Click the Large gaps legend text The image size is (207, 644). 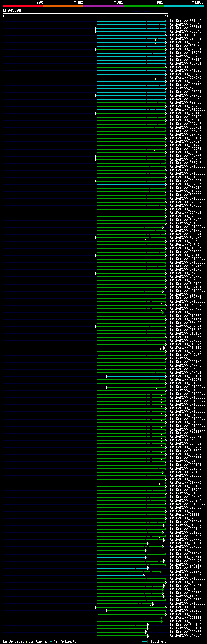(x=40, y=641)
